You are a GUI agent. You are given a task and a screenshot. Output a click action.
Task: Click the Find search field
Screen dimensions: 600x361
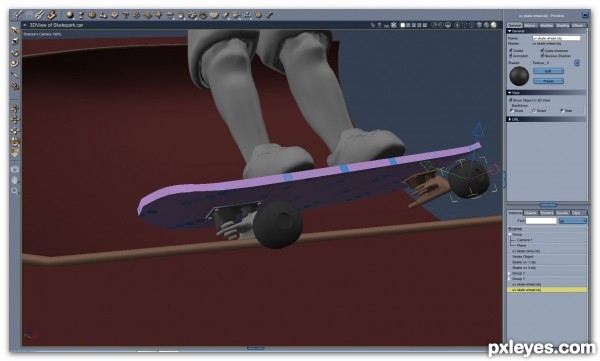tap(541, 221)
